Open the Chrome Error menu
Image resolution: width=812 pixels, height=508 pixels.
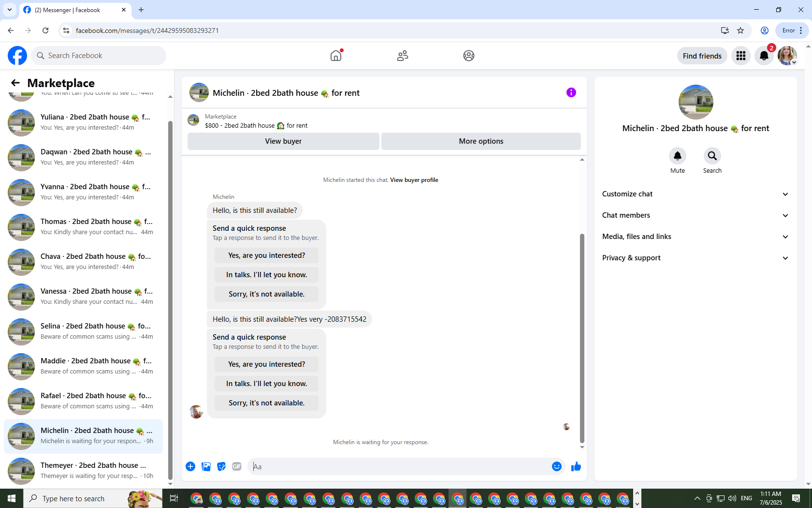(x=792, y=30)
